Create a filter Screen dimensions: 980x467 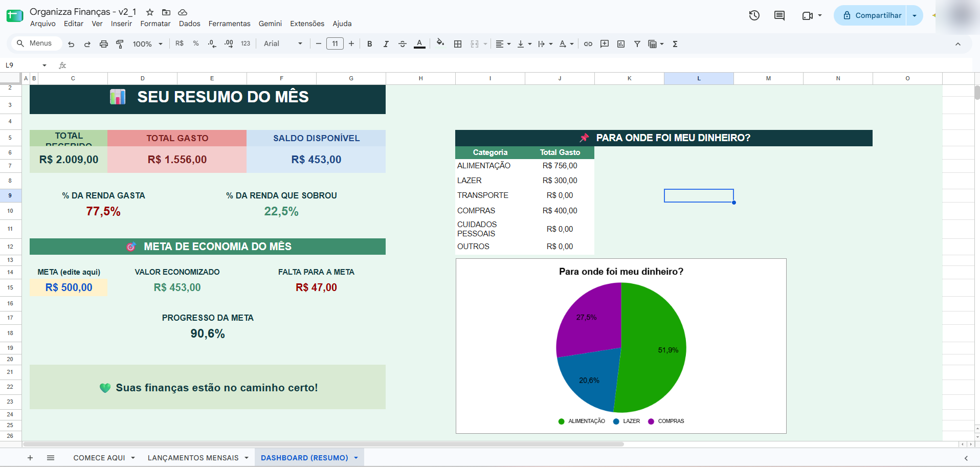[637, 44]
